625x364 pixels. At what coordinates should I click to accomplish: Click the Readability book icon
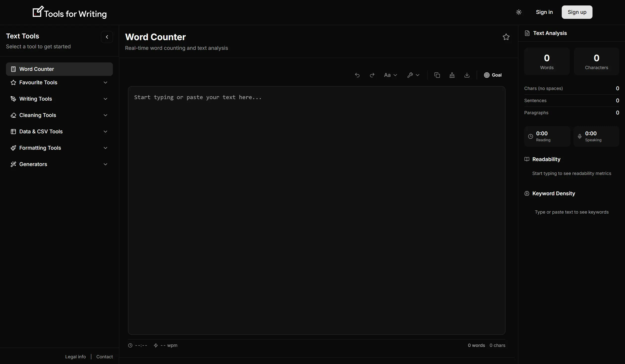527,159
